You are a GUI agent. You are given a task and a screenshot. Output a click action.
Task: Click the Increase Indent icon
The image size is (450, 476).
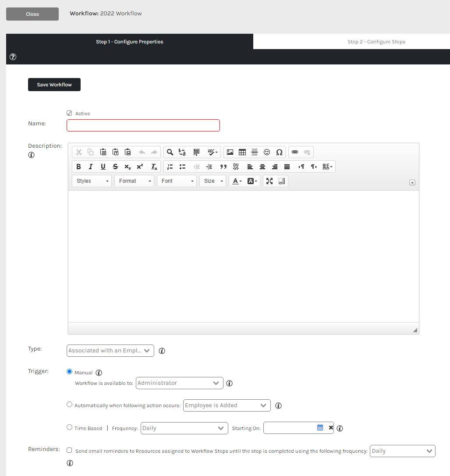click(209, 167)
